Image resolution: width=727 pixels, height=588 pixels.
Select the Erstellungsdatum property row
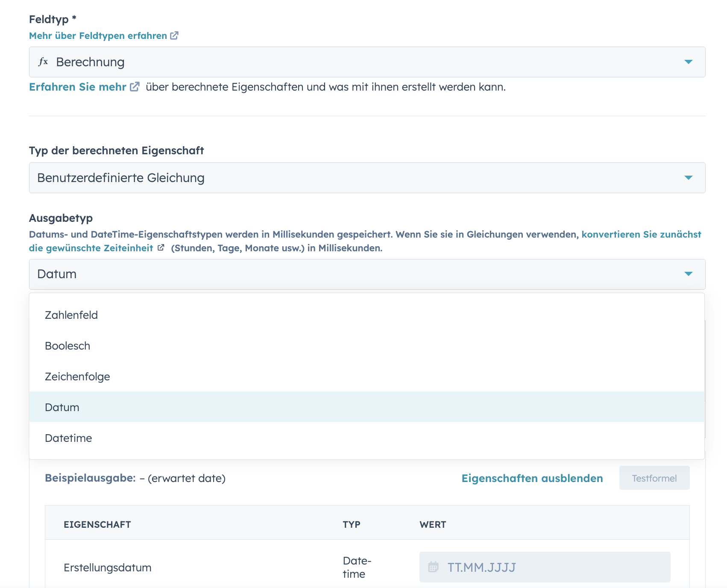(x=107, y=567)
